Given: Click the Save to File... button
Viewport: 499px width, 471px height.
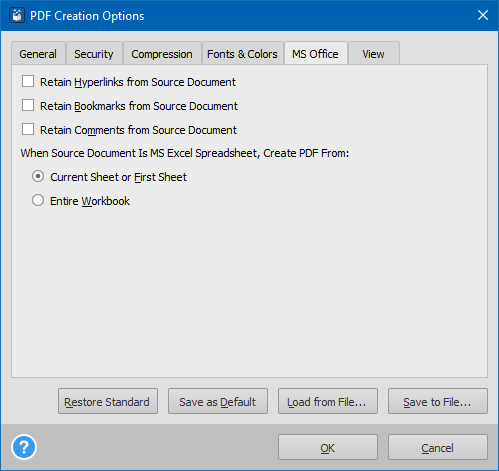Looking at the screenshot, I should click(438, 401).
